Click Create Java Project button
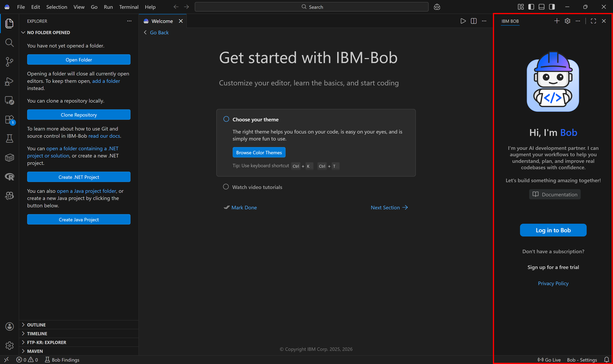 tap(79, 220)
